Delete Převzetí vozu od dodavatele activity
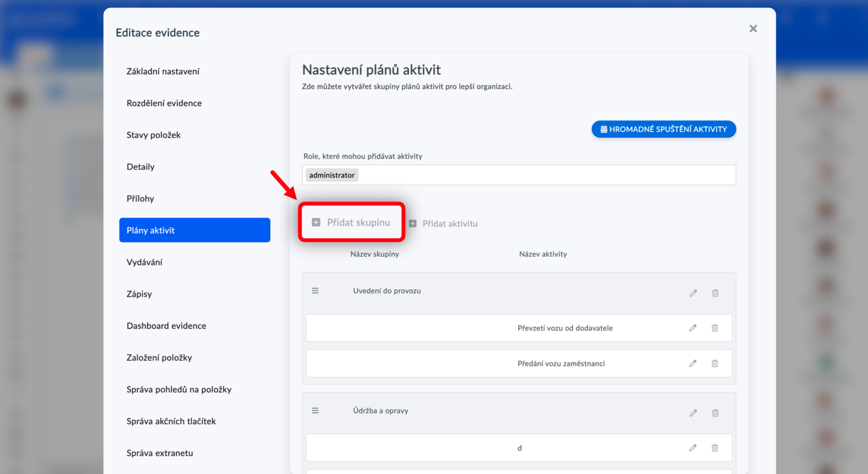This screenshot has width=868, height=474. 715,328
